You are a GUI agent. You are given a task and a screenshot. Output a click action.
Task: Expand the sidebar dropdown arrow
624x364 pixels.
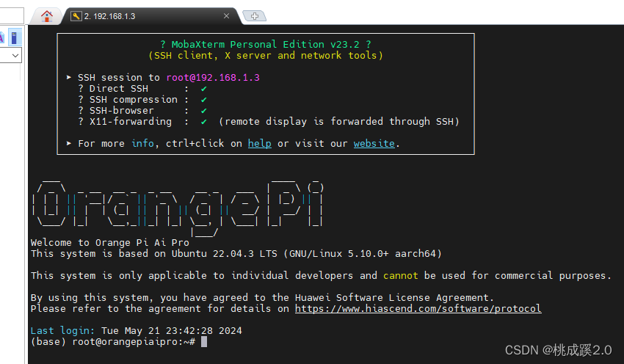(15, 56)
